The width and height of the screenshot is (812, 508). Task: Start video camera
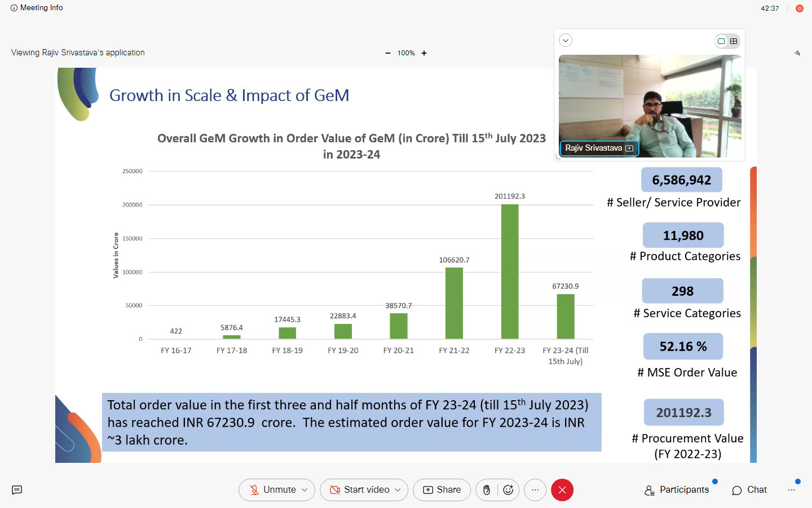click(x=360, y=490)
